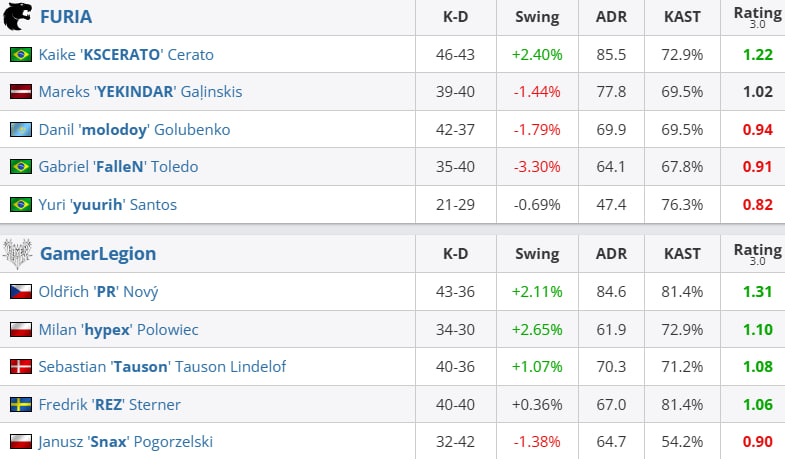The width and height of the screenshot is (785, 459).
Task: Sort FURIA table by Swing column
Action: point(537,17)
